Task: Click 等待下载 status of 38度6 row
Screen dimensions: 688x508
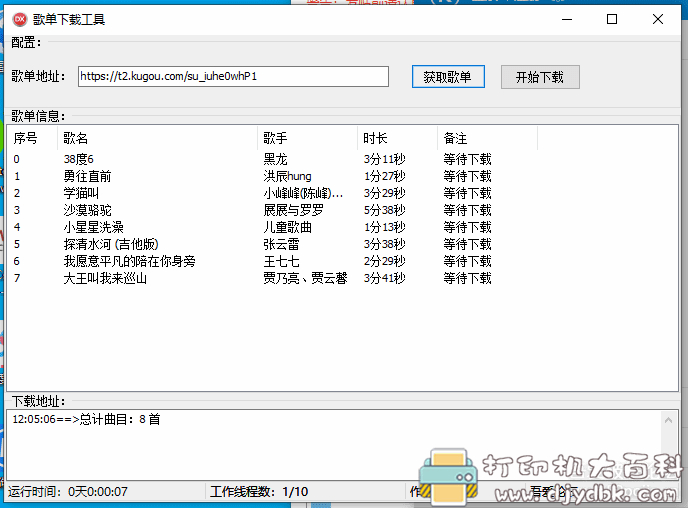Action: point(467,159)
